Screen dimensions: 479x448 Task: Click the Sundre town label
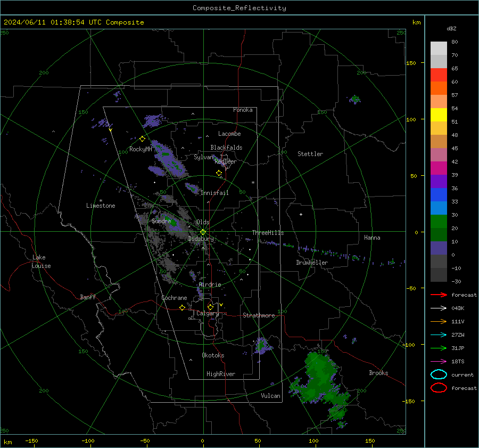pyautogui.click(x=161, y=221)
